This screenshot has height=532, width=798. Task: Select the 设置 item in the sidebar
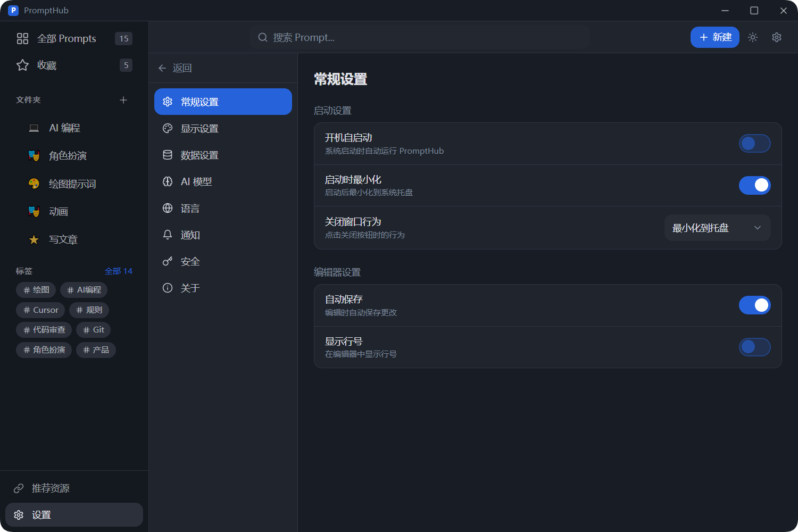pyautogui.click(x=74, y=514)
